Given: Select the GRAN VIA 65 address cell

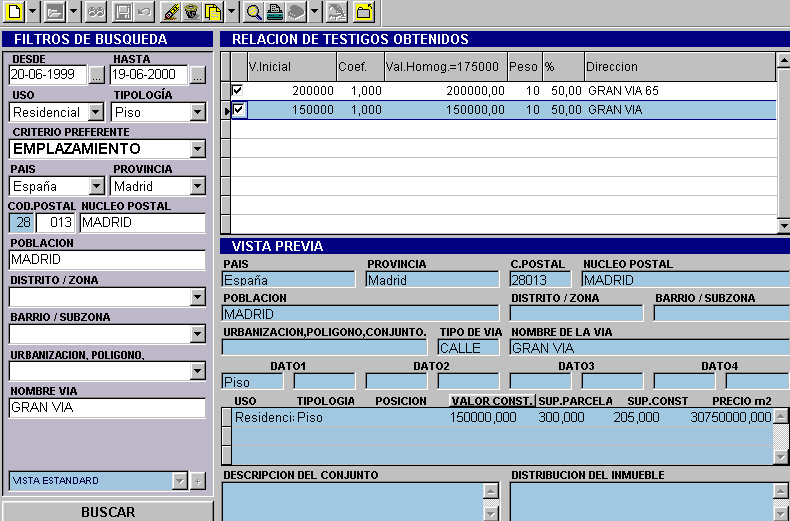Looking at the screenshot, I should pos(680,91).
